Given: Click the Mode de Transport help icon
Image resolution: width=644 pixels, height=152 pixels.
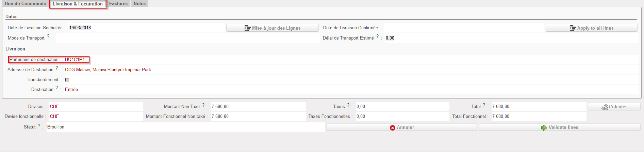Looking at the screenshot, I should [x=48, y=36].
